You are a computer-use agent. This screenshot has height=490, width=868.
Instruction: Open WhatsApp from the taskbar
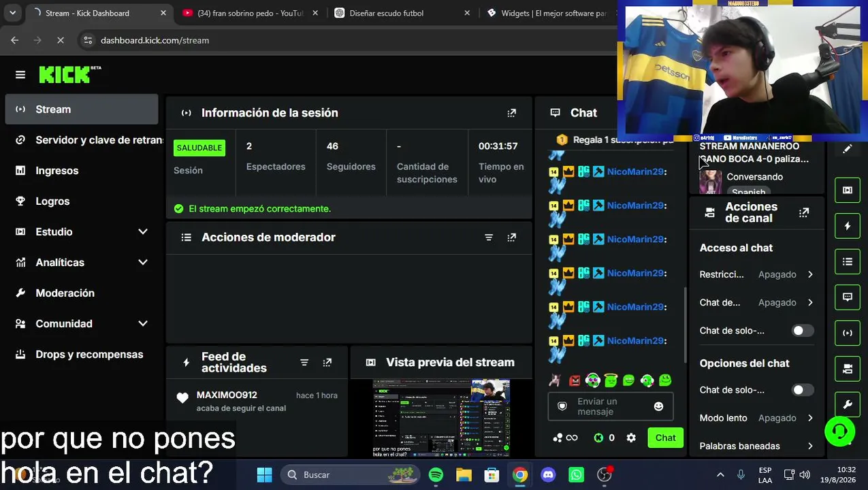tap(576, 475)
